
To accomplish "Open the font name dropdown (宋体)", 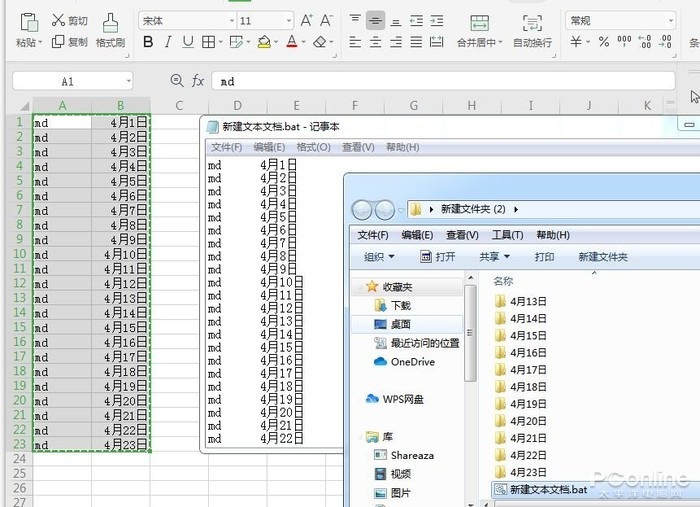I will pyautogui.click(x=232, y=21).
